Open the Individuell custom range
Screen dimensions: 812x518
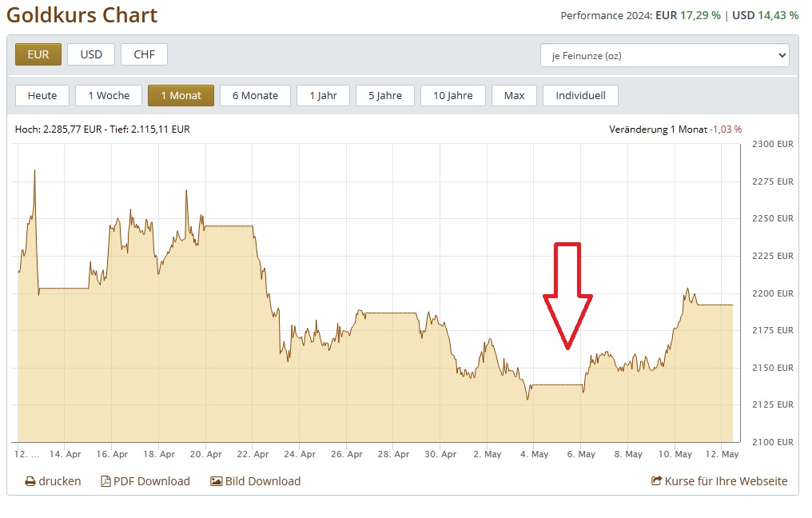click(x=580, y=95)
